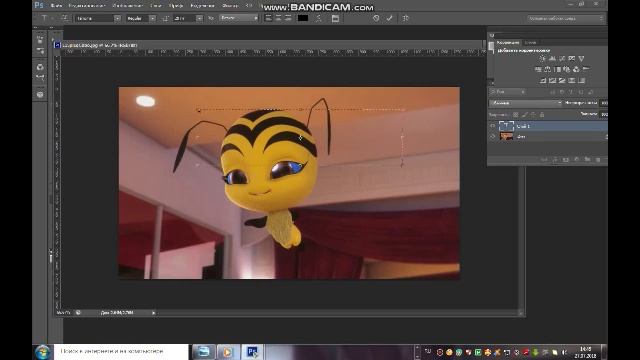Add a Curves adjustment layer
This screenshot has width=640, height=360.
pos(562,59)
